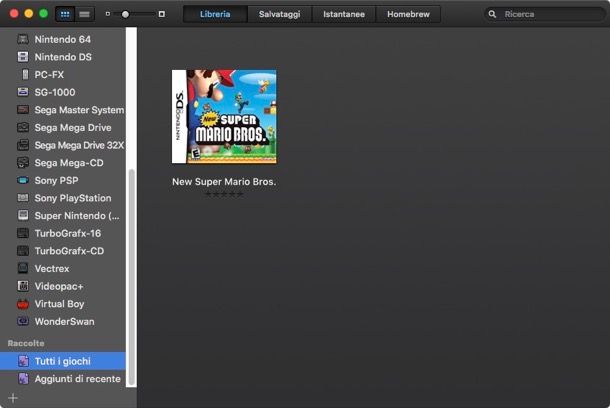Click the Videopac+ console icon

tap(23, 286)
